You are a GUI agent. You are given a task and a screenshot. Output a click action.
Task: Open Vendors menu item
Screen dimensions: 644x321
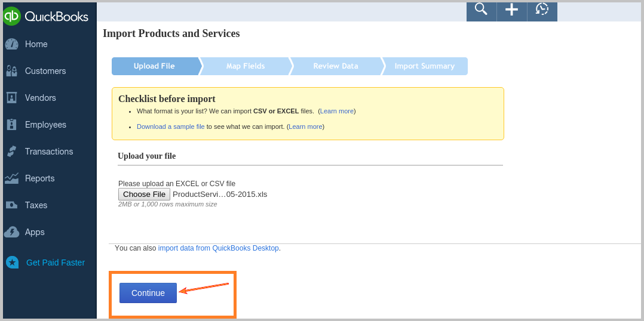pos(40,98)
